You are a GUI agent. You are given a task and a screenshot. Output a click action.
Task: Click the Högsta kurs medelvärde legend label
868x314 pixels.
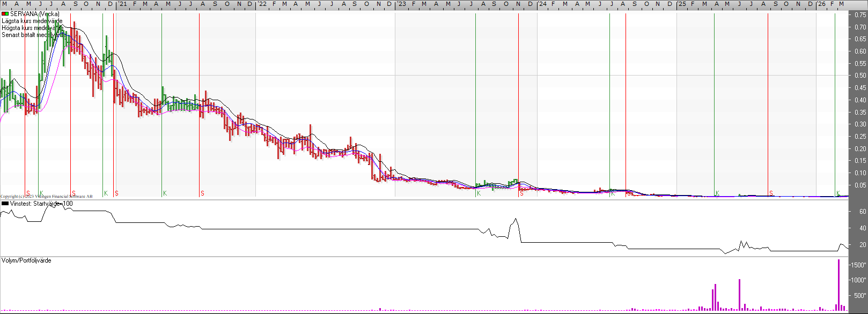[x=32, y=28]
